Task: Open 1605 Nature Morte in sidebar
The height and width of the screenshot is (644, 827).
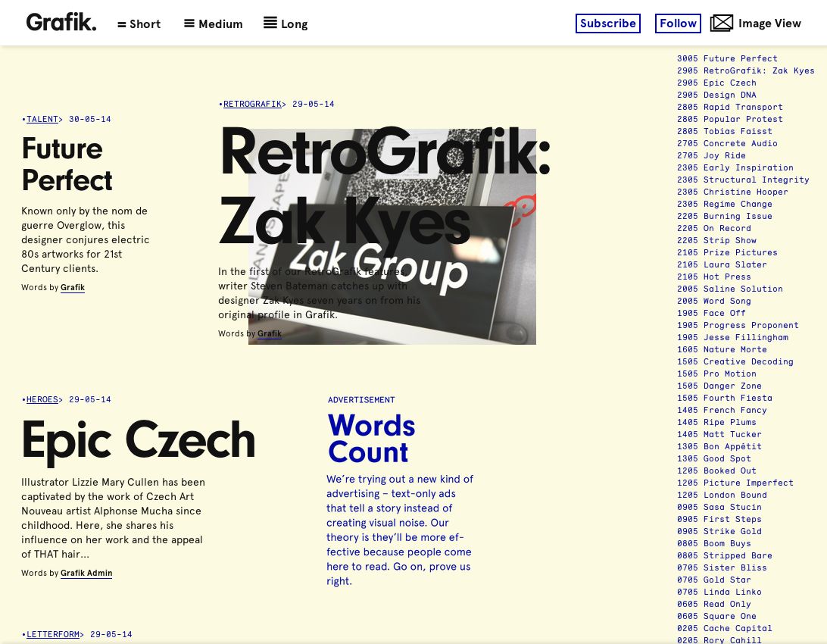Action: (x=722, y=350)
